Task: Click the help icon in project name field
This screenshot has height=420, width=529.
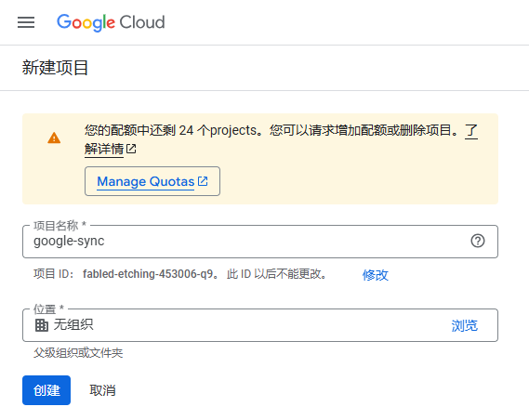Action: click(478, 241)
